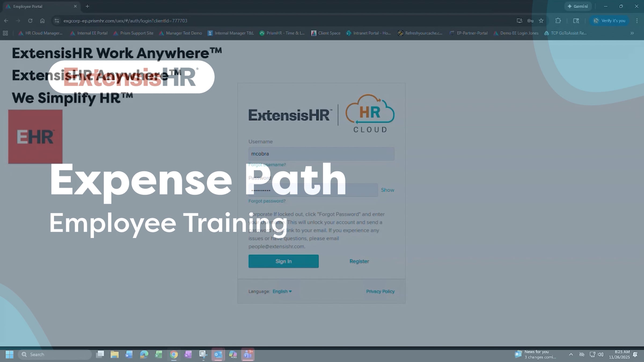Open the Client Space bookmark
This screenshot has width=644, height=362.
(326, 33)
